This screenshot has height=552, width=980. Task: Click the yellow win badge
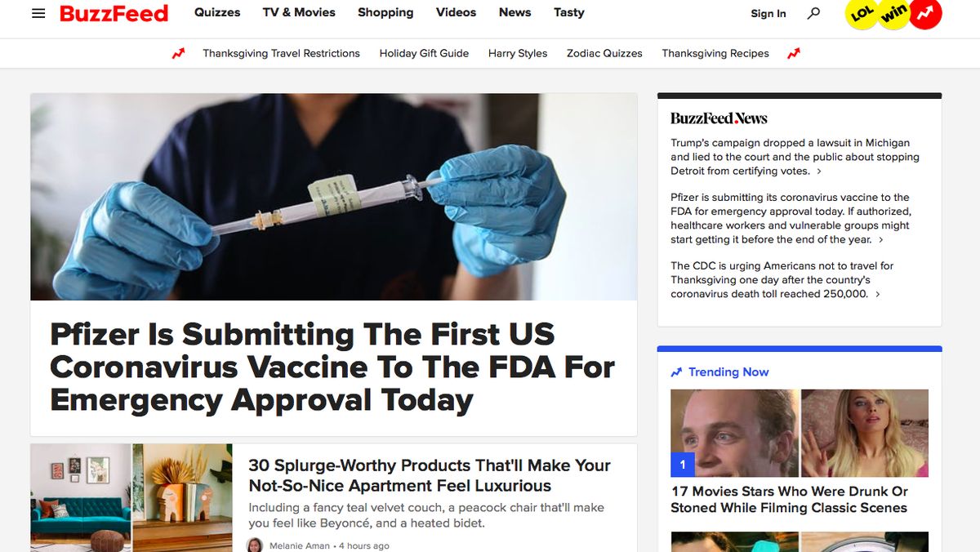tap(893, 13)
